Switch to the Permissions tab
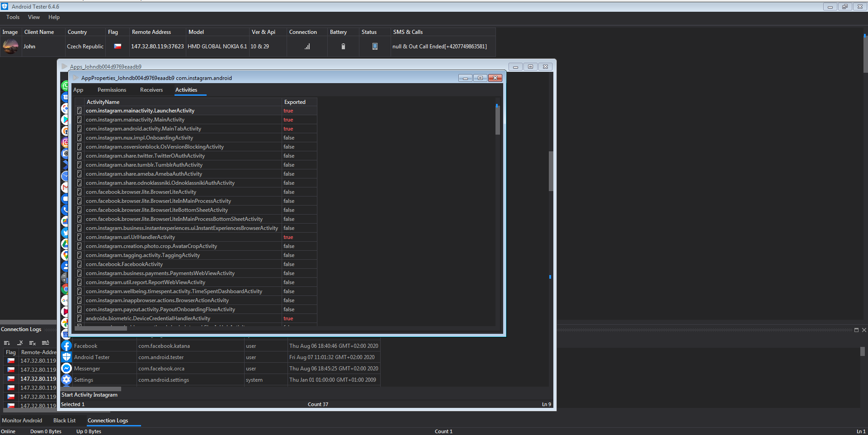Screen dimensions: 868x435 click(x=112, y=90)
